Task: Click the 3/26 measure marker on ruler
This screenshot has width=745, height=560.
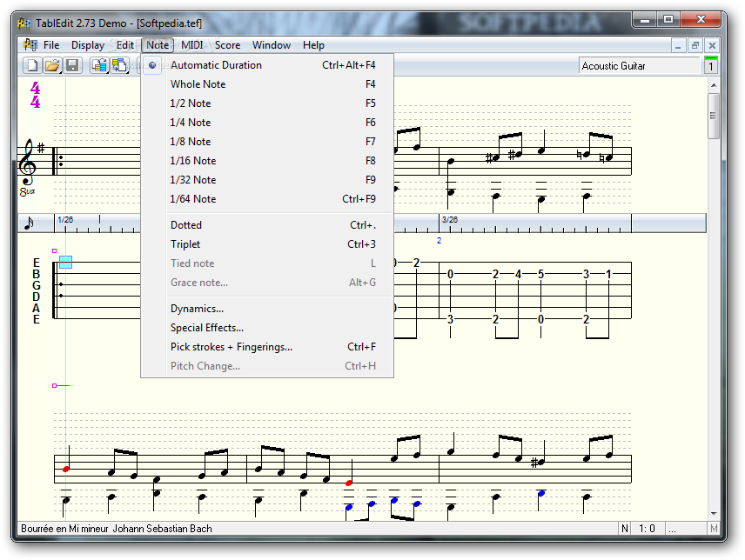Action: [450, 220]
